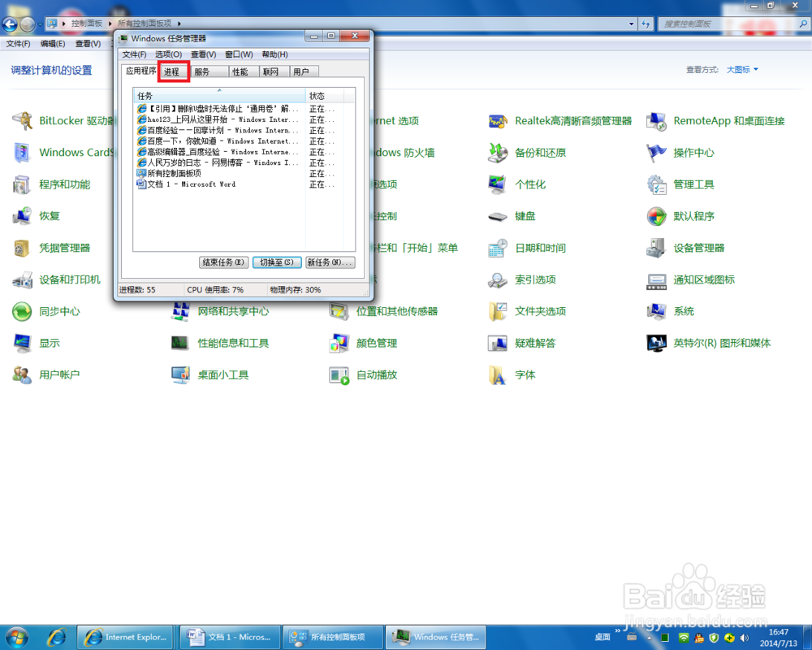Screen dimensions: 812x650
Task: Select the 文档 1 - Microsoft Word task
Action: 219,184
